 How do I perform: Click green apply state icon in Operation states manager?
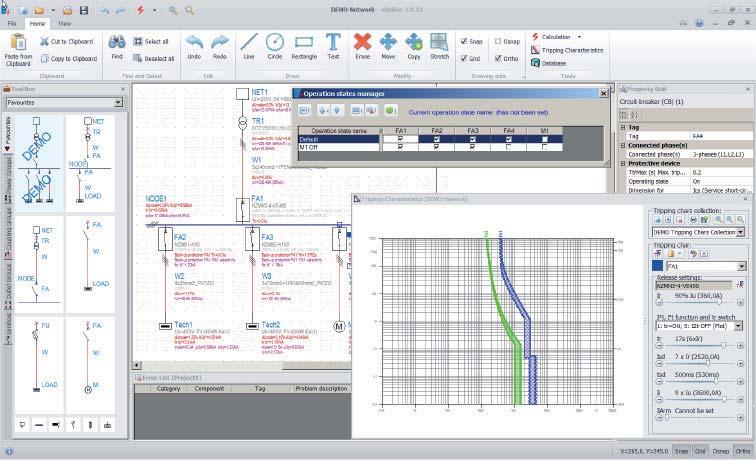click(391, 111)
